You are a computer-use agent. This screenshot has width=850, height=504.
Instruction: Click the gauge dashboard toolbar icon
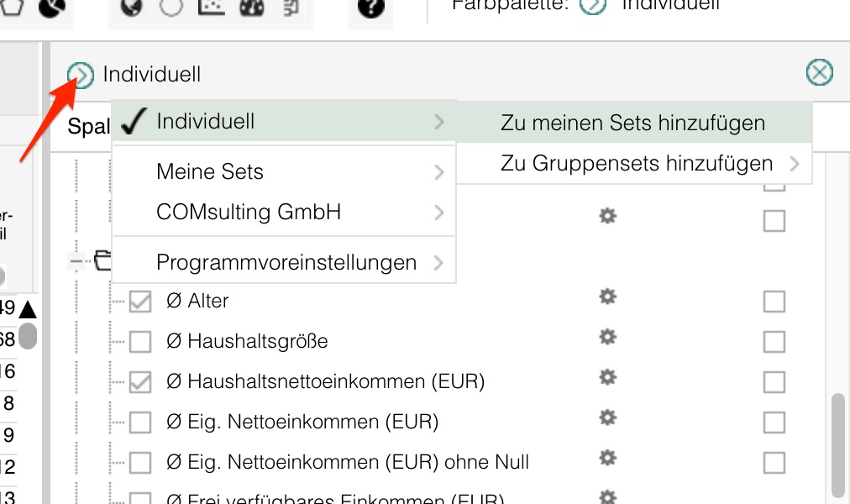(x=252, y=7)
